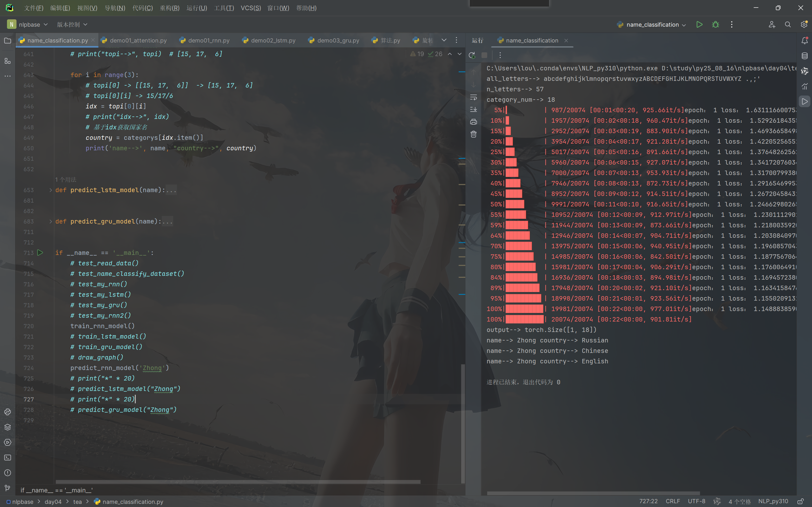812x507 pixels.
Task: Open the Database tool window icon
Action: [x=805, y=56]
